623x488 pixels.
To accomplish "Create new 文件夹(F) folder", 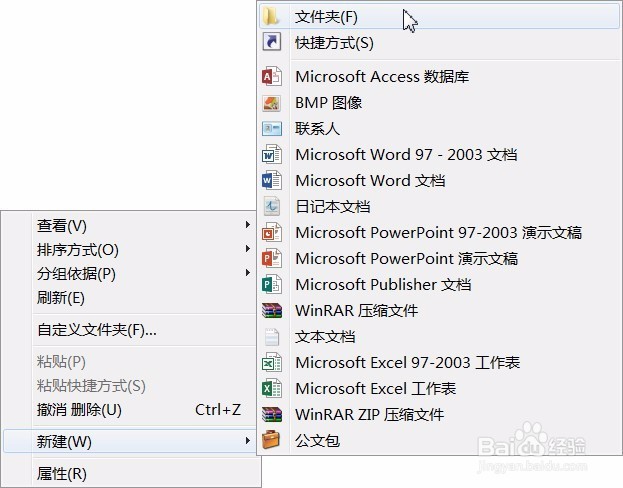I will pyautogui.click(x=439, y=17).
